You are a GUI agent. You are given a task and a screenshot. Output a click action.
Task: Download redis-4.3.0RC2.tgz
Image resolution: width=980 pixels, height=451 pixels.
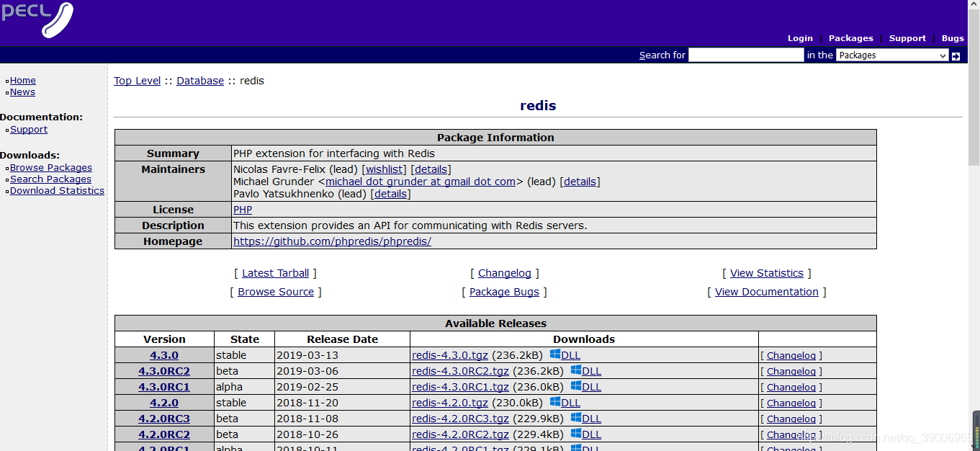pyautogui.click(x=460, y=371)
